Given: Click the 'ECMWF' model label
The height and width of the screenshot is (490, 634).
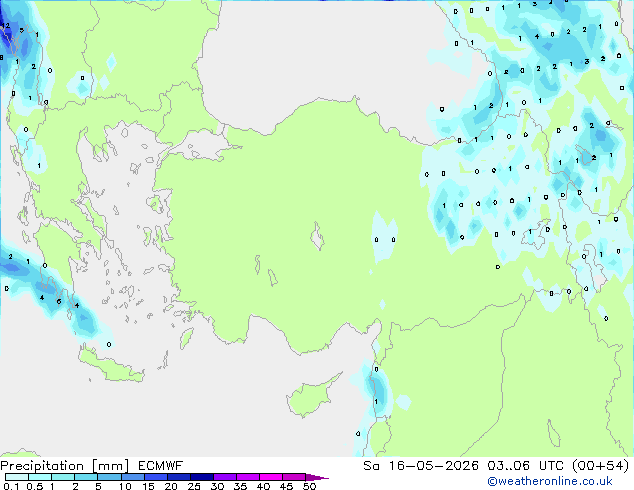Looking at the screenshot, I should [x=161, y=466].
